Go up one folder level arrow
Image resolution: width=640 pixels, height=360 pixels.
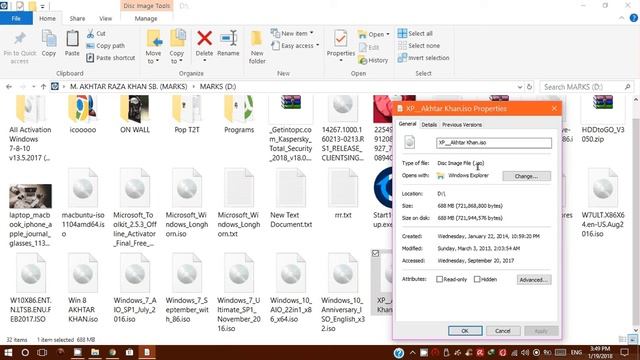(43, 87)
